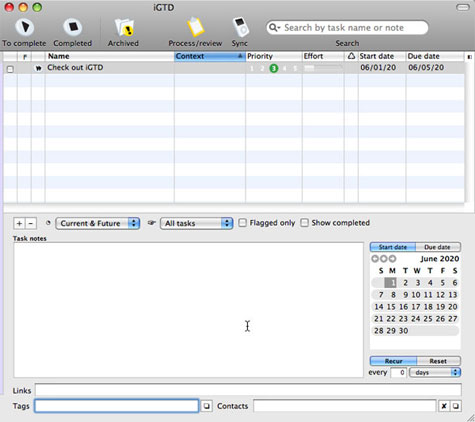Go to previous month in calendar
Viewport: 475px width, 422px height.
[375, 259]
